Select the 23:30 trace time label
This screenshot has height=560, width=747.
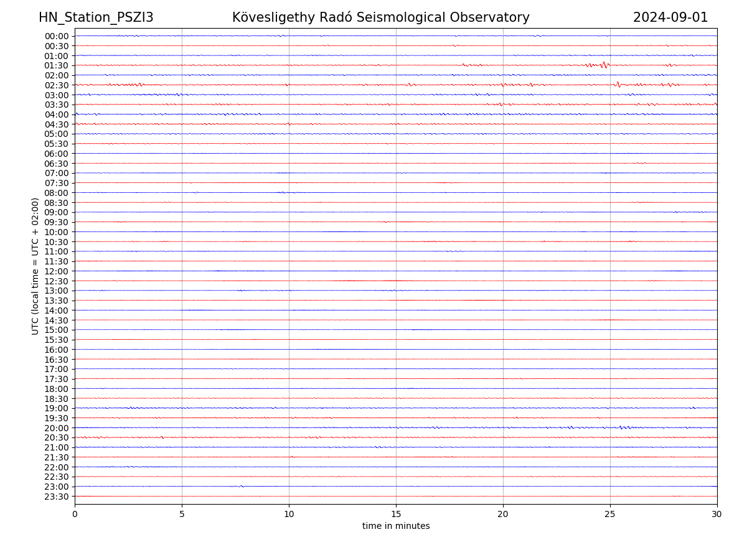[x=57, y=497]
